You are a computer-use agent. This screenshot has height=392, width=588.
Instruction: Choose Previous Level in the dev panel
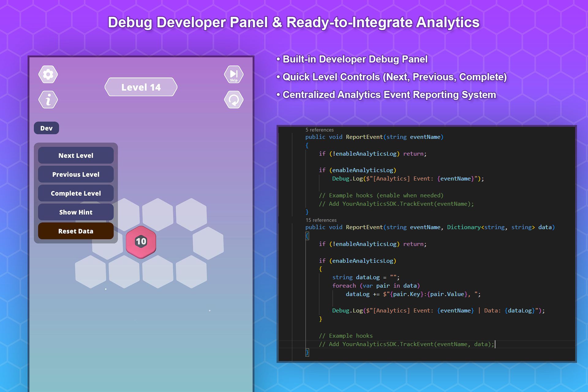point(76,174)
